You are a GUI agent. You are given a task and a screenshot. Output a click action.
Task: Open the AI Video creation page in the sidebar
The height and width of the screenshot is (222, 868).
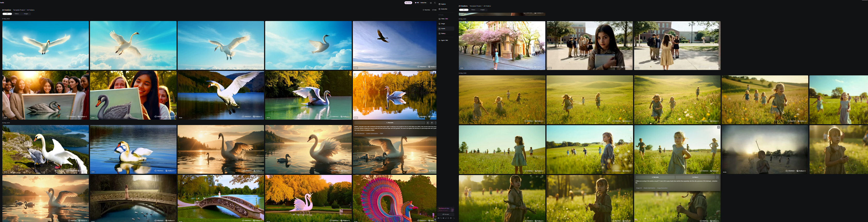[x=443, y=19]
